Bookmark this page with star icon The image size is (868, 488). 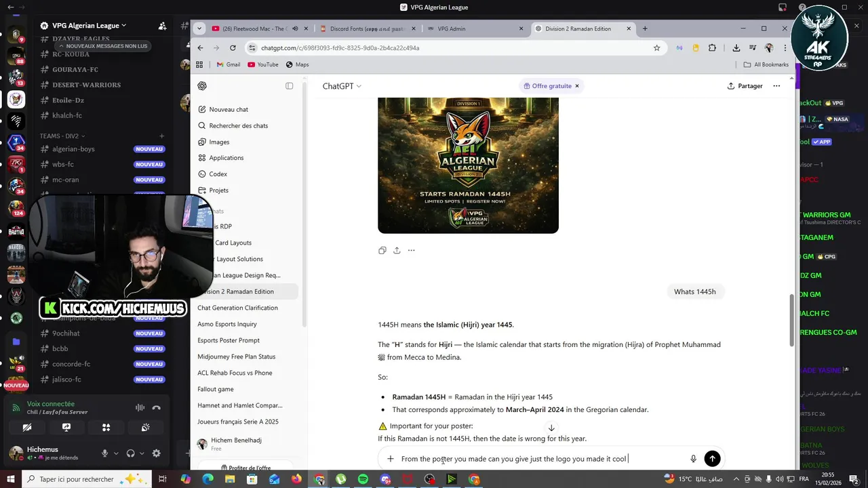656,48
